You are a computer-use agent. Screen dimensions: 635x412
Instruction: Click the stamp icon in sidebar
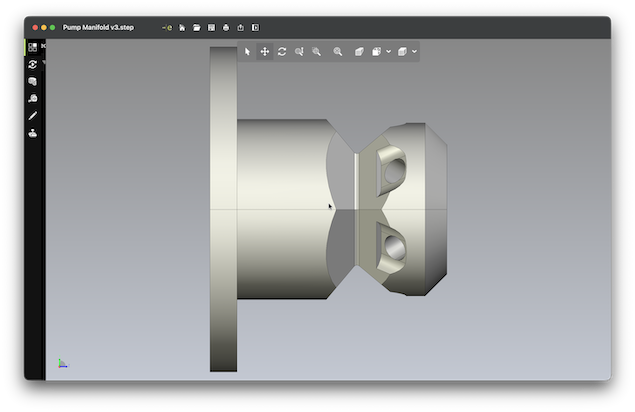33,133
